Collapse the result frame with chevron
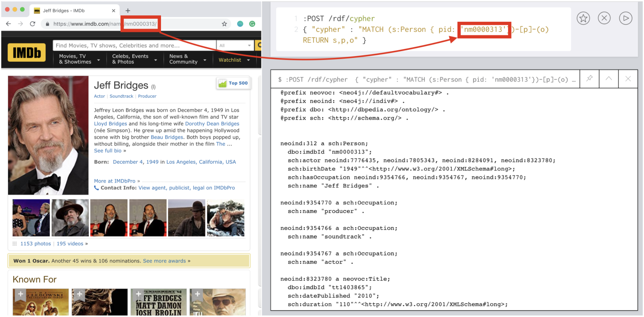644x317 pixels. click(609, 79)
